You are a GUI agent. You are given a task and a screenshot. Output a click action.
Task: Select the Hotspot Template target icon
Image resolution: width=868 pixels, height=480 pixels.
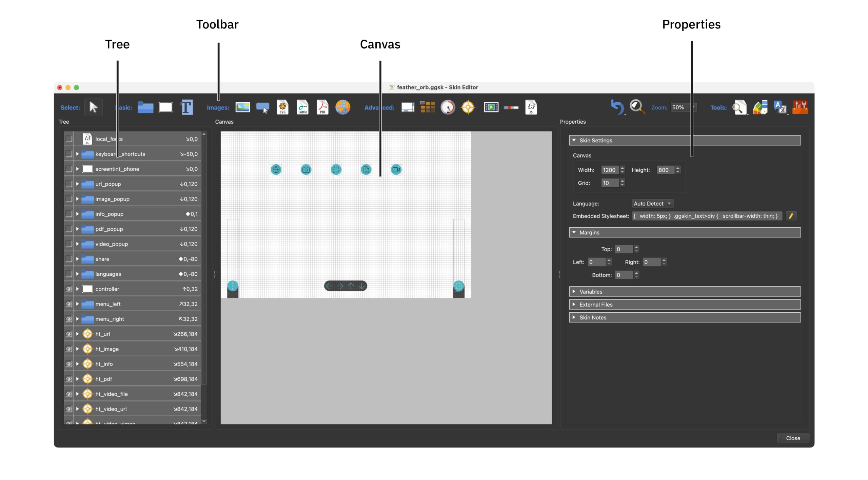(x=468, y=107)
